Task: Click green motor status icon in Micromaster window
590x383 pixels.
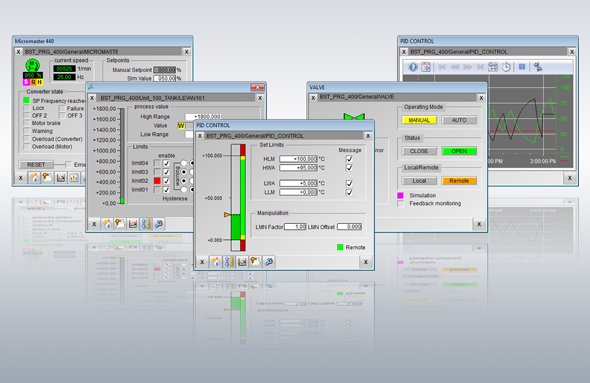Action: pyautogui.click(x=32, y=65)
